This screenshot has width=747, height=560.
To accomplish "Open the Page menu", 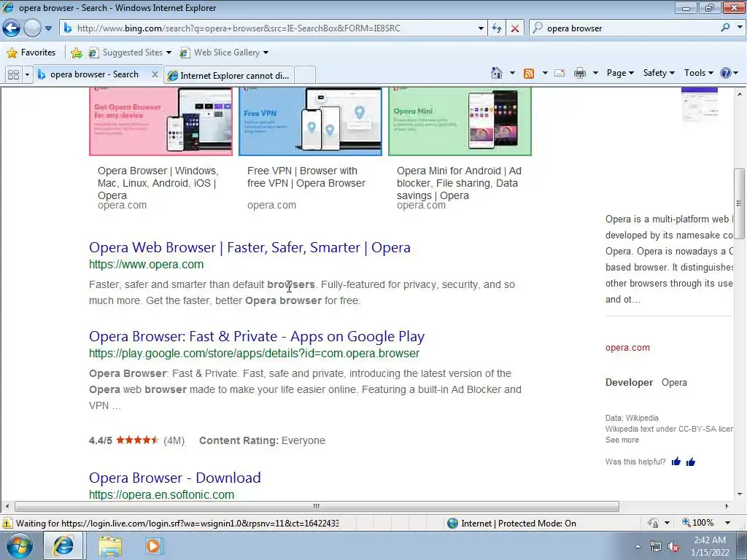I will (x=620, y=73).
